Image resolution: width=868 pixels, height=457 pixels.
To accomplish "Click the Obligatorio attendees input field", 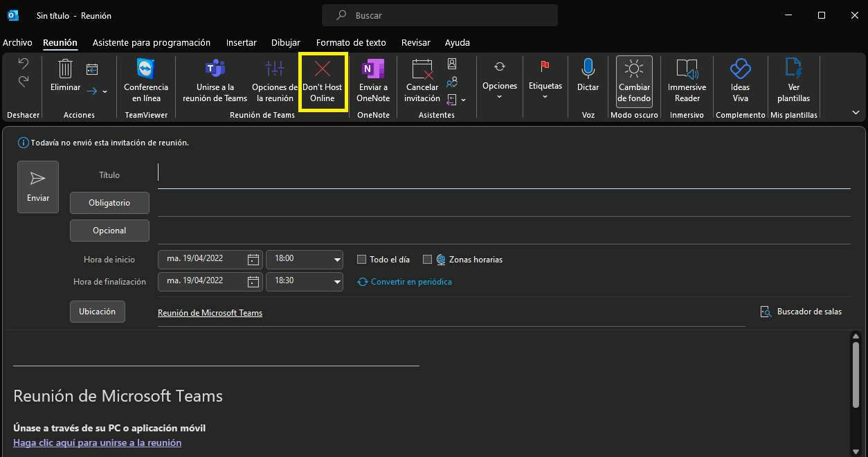I will [504, 203].
